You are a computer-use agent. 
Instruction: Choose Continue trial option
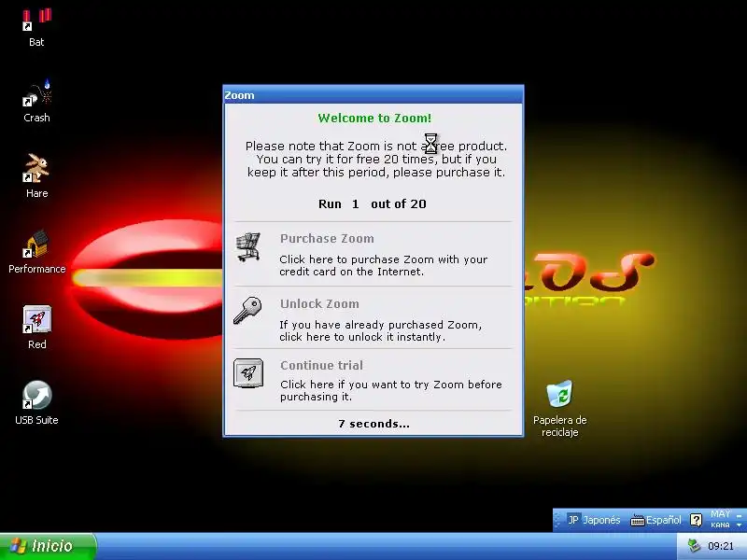(321, 365)
